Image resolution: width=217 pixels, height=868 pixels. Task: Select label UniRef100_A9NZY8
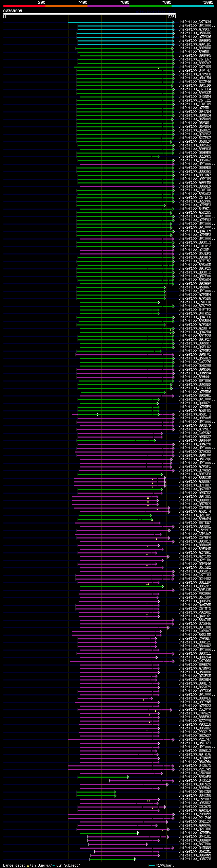tap(195, 444)
